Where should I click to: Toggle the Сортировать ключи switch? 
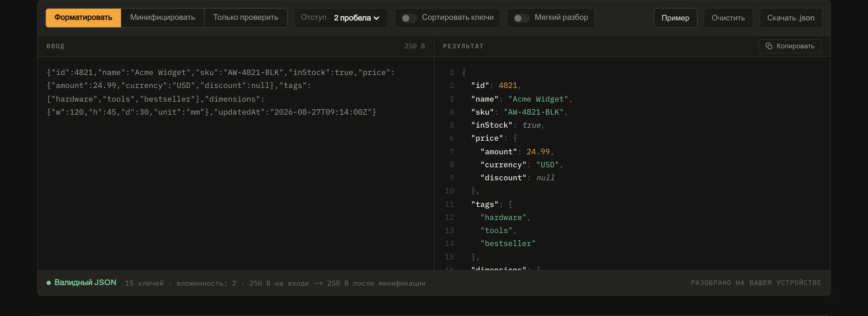[x=409, y=18]
